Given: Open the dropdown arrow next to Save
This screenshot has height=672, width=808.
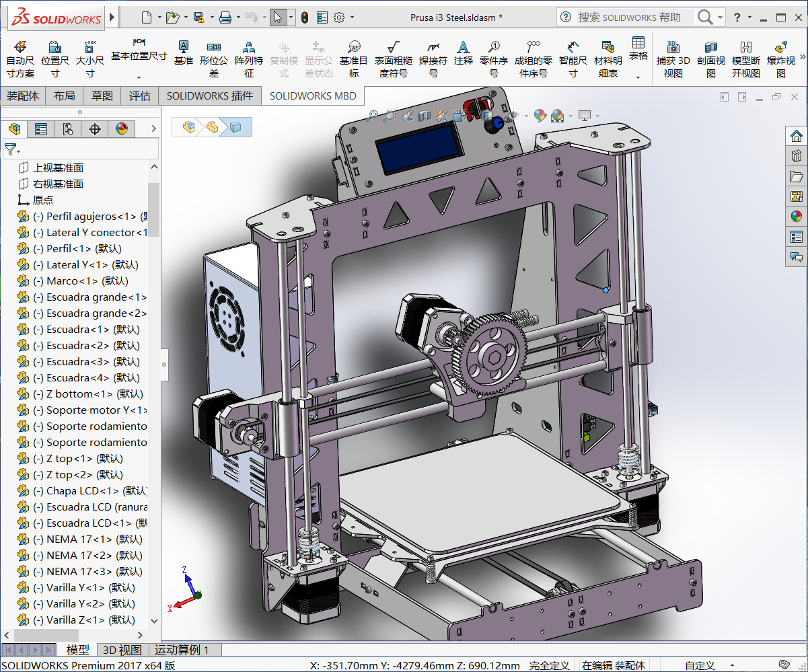Looking at the screenshot, I should 211,17.
